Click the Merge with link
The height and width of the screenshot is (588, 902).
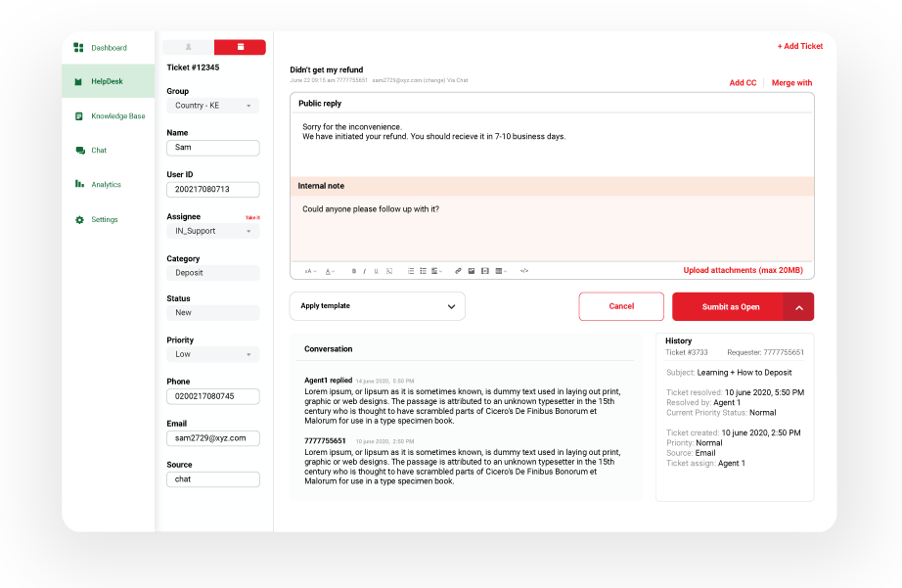790,83
